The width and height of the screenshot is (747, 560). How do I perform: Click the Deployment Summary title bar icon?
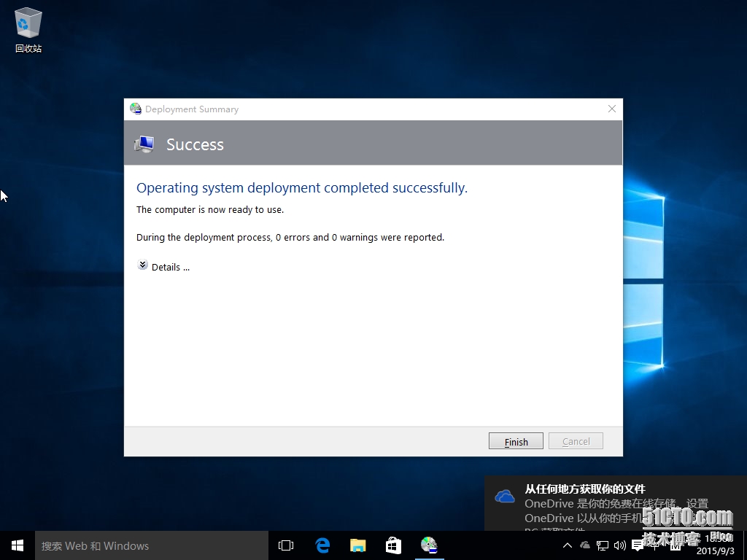click(x=136, y=109)
